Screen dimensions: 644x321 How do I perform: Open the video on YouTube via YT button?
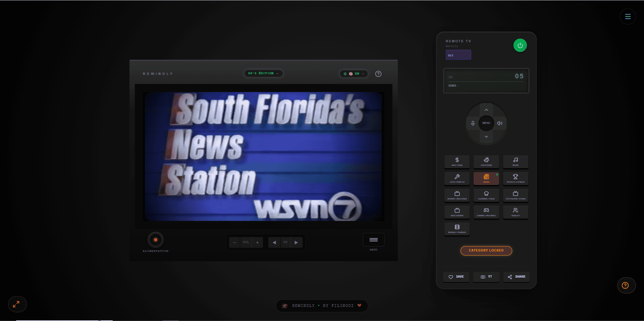pos(486,277)
